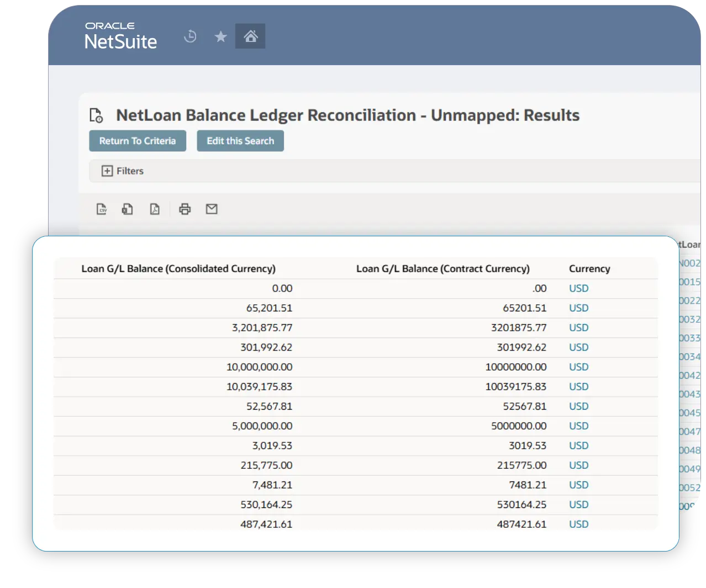Viewport: 706px width, 588px height.
Task: Select the contract balance .00 cell
Action: [x=540, y=288]
